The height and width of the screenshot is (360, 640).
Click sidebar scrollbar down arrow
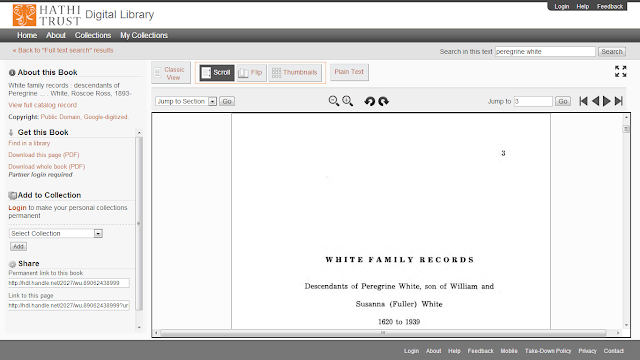139,327
